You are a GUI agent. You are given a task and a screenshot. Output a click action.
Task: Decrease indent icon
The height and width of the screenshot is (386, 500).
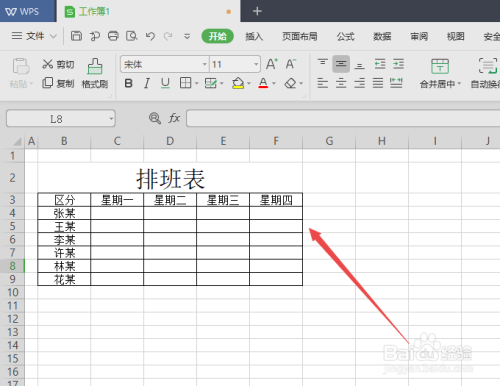(x=380, y=64)
